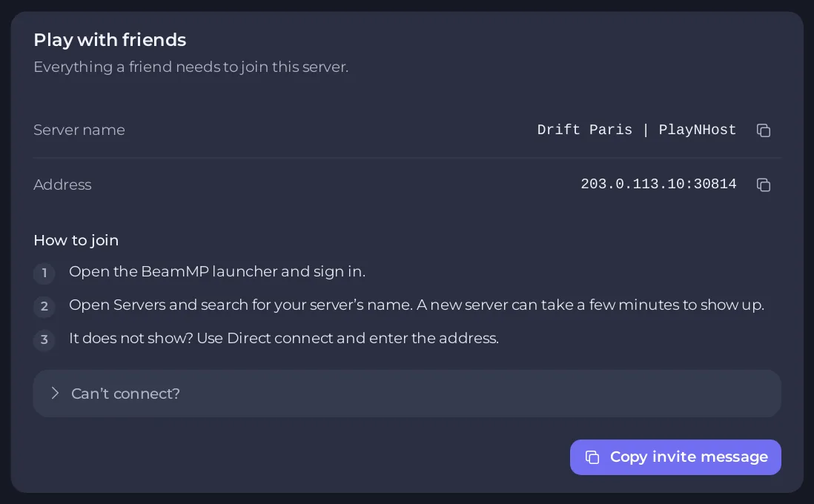This screenshot has width=814, height=504.
Task: Click the Server name label
Action: click(x=79, y=130)
